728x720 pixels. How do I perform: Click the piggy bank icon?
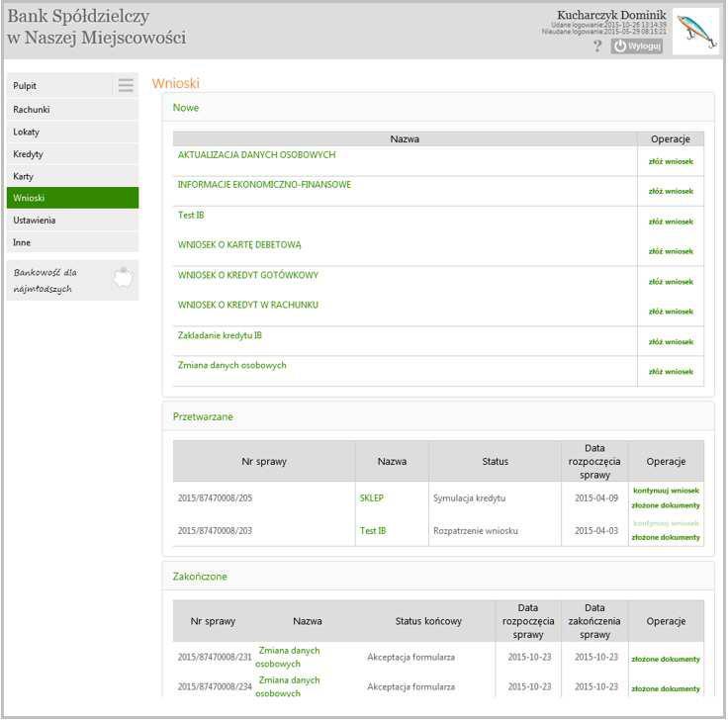[x=123, y=278]
